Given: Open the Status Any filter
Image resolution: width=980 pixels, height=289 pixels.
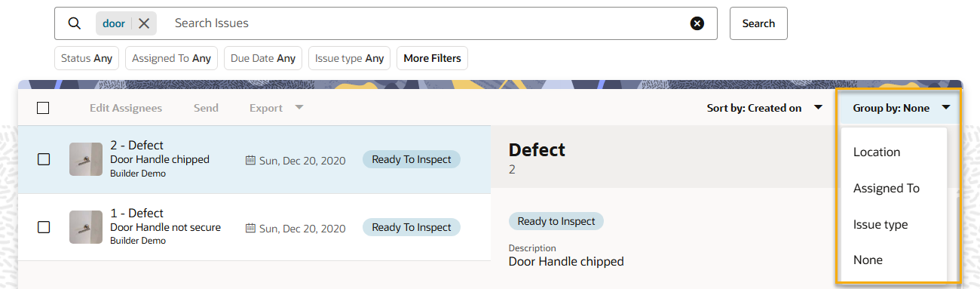Looking at the screenshot, I should click(87, 58).
